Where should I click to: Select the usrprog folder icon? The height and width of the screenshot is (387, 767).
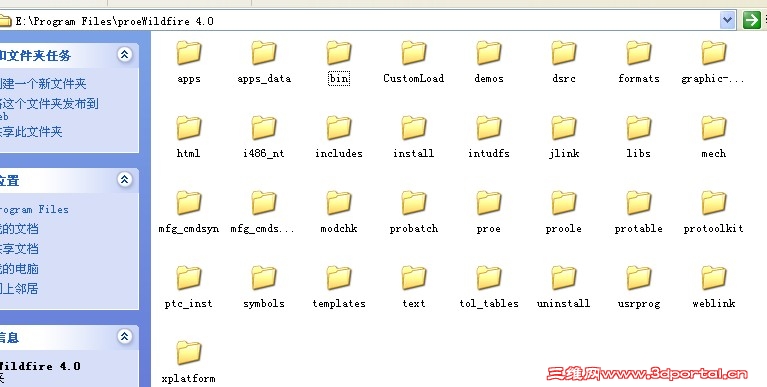tap(639, 278)
